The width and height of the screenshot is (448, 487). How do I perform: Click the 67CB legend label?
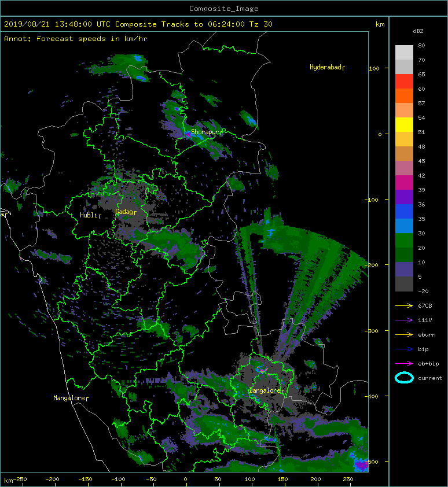pyautogui.click(x=425, y=305)
